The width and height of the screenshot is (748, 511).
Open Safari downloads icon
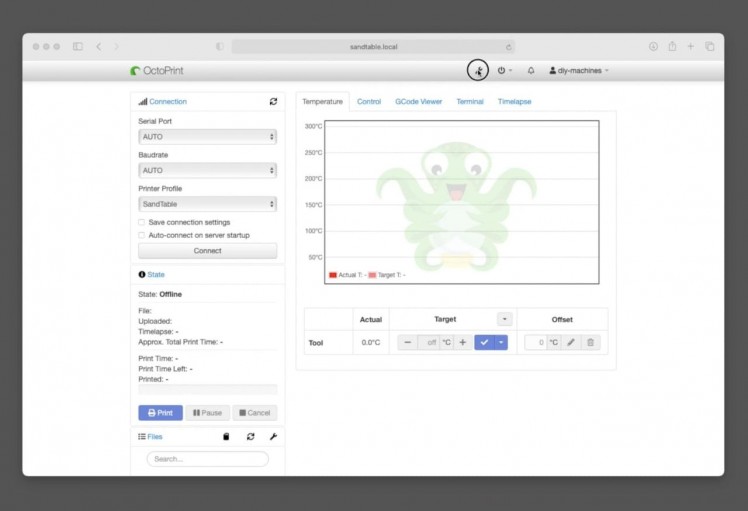pos(653,46)
